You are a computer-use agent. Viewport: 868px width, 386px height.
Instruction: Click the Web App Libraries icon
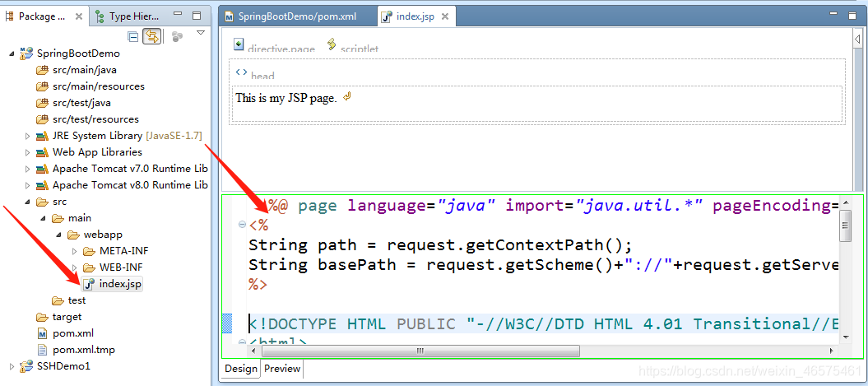42,151
